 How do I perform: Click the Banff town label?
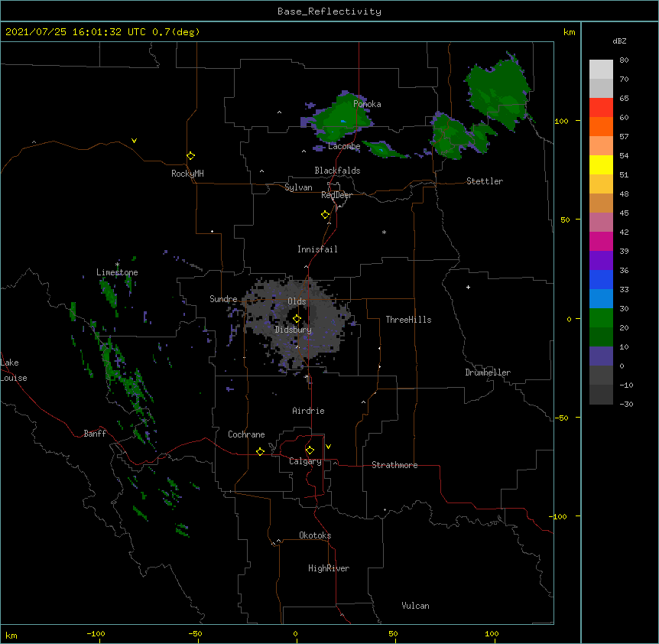point(95,434)
